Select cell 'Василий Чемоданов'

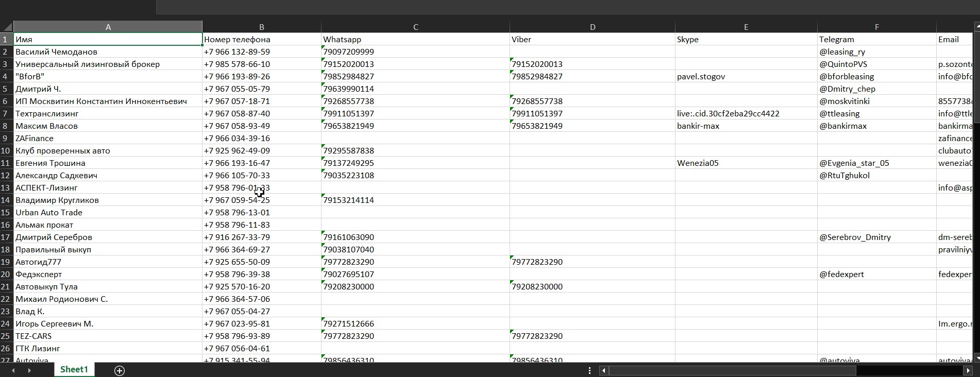tap(108, 52)
